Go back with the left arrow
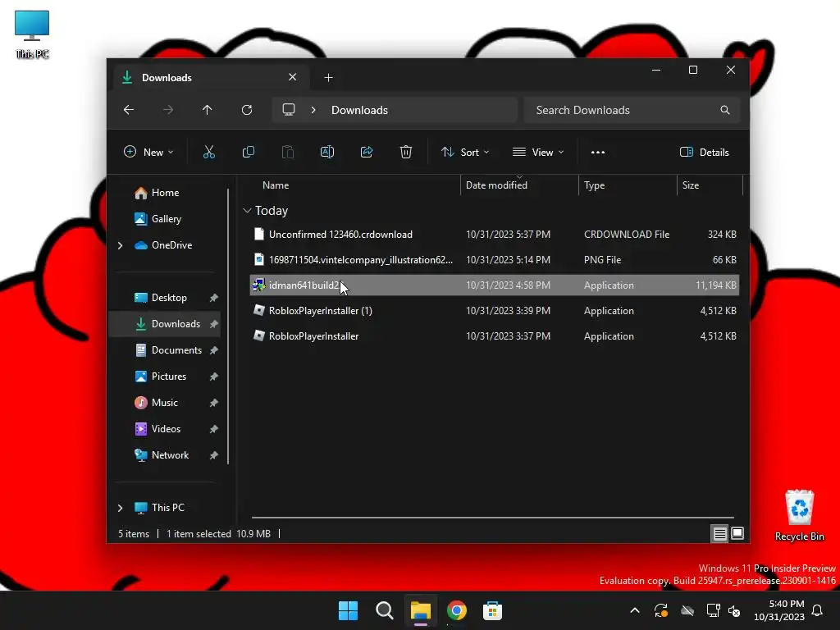This screenshot has height=630, width=840. (x=129, y=110)
